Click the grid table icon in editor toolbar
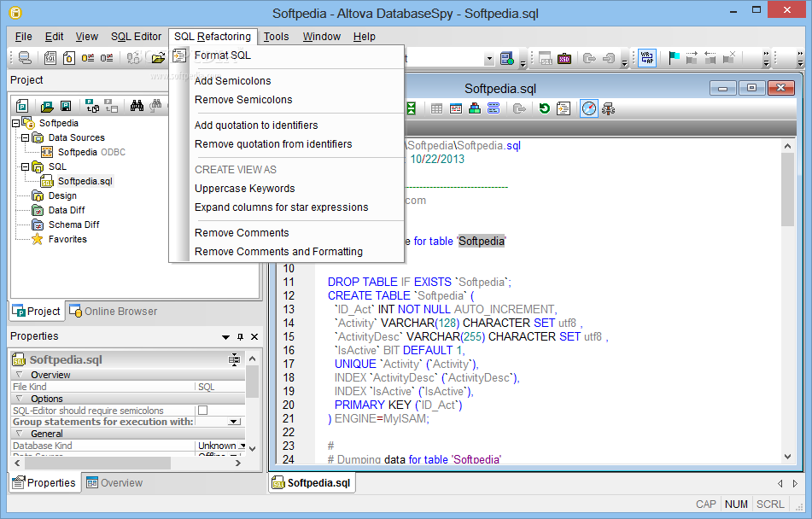The width and height of the screenshot is (812, 519). tap(436, 108)
